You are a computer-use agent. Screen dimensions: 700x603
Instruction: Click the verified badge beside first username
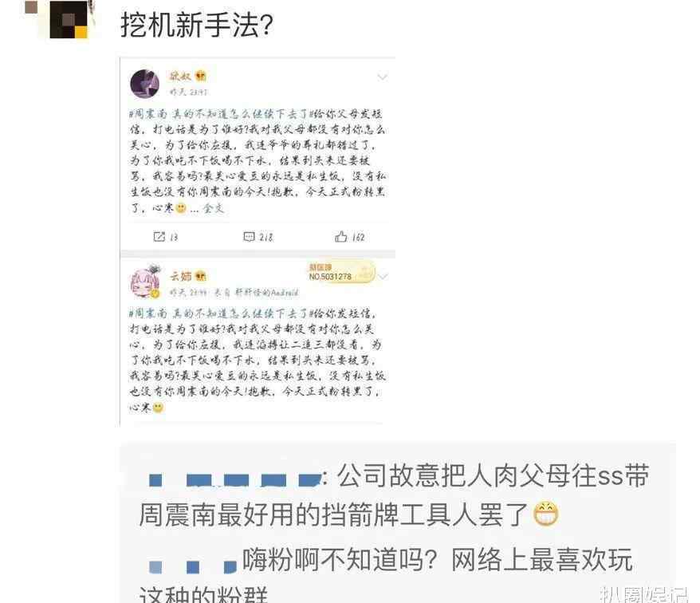(201, 76)
